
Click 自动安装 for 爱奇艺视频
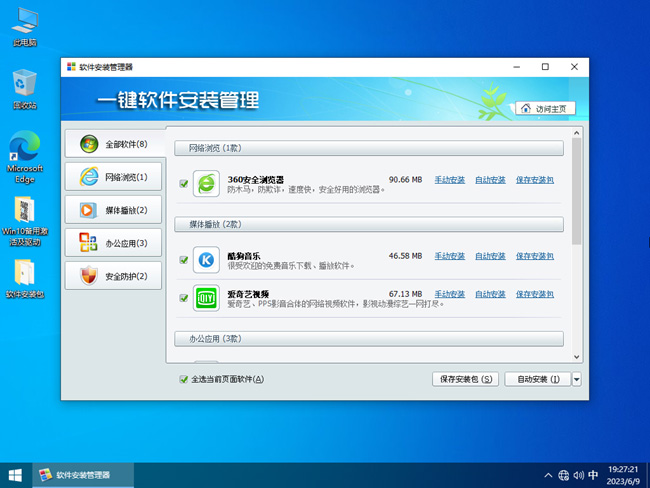[x=490, y=294]
